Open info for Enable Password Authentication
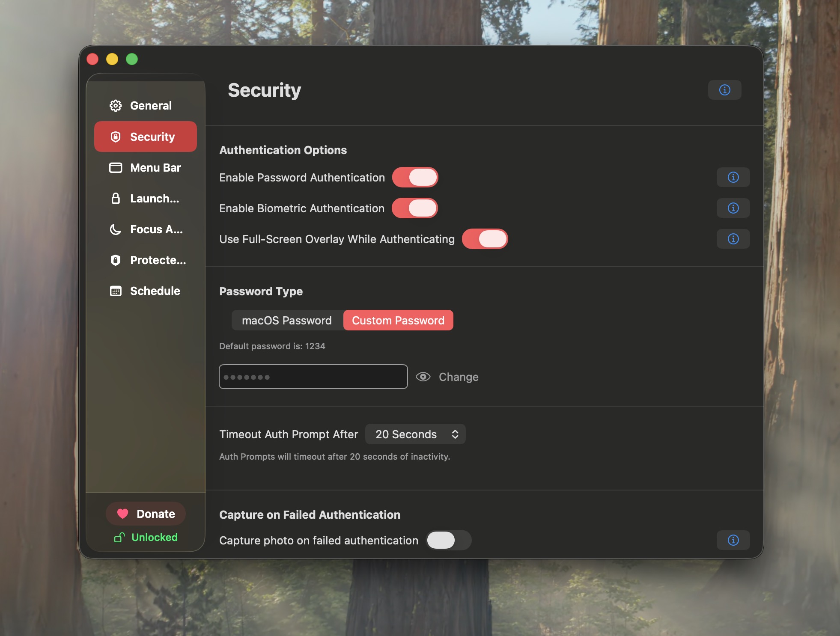 733,177
